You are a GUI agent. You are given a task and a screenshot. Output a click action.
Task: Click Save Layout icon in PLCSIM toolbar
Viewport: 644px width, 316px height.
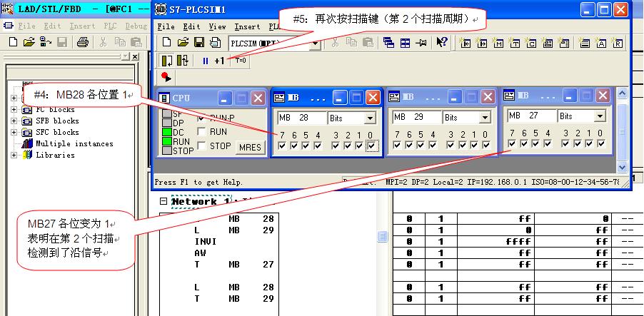216,42
